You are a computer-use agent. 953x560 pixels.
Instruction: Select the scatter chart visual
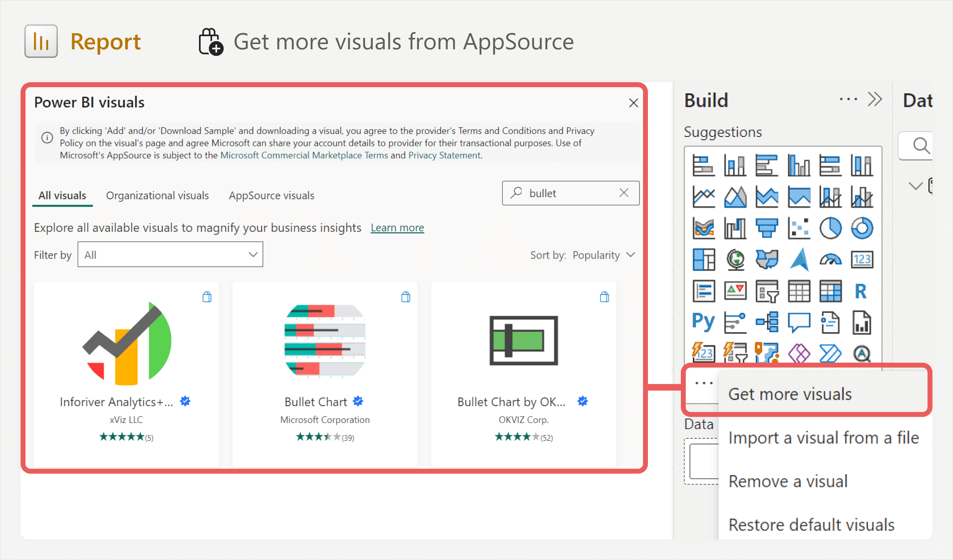coord(799,228)
